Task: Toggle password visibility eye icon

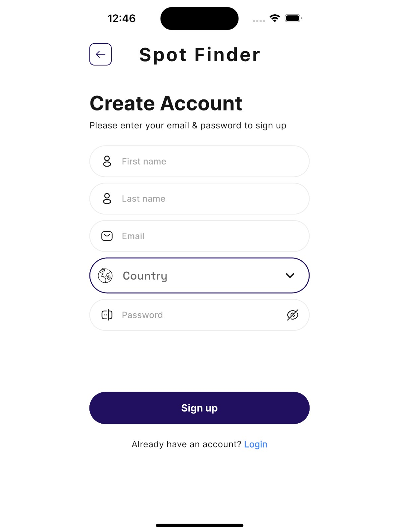Action: coord(292,315)
